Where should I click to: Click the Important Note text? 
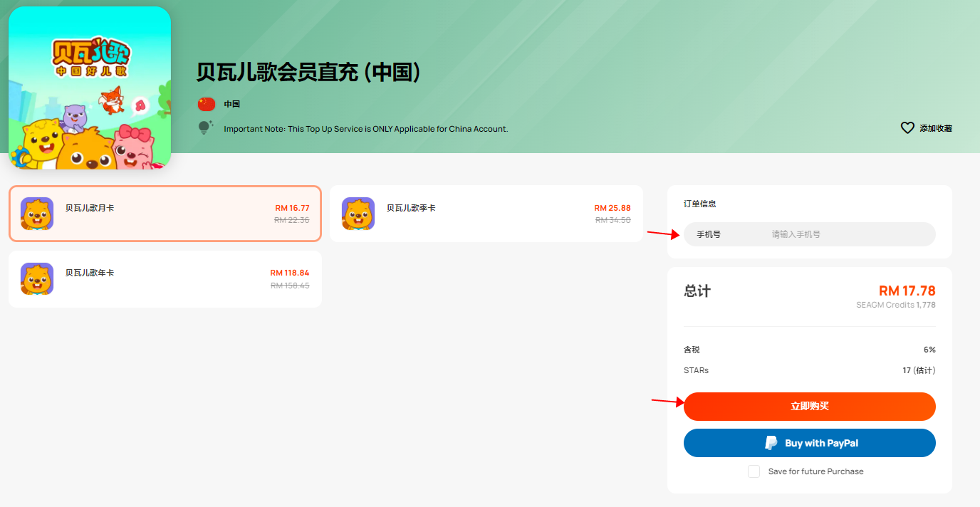pos(366,129)
